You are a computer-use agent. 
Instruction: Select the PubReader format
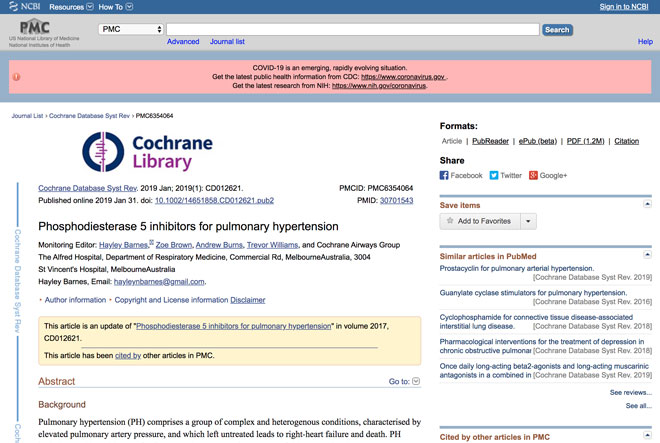[490, 141]
